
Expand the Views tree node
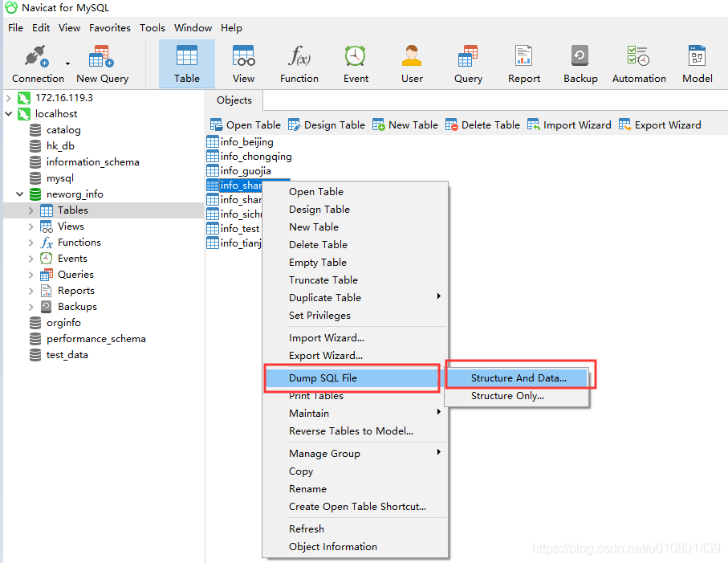point(31,226)
